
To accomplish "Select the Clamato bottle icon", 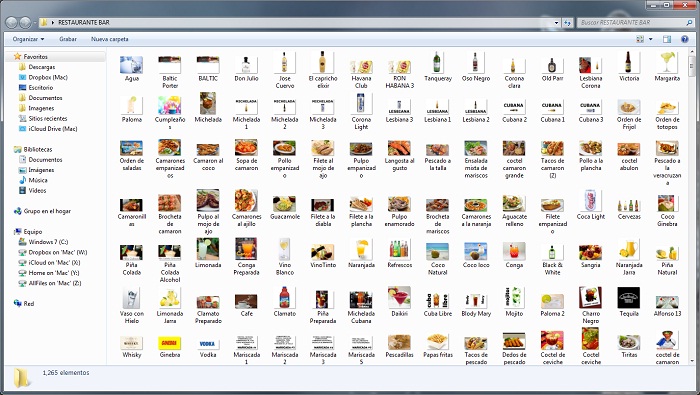I will click(284, 297).
